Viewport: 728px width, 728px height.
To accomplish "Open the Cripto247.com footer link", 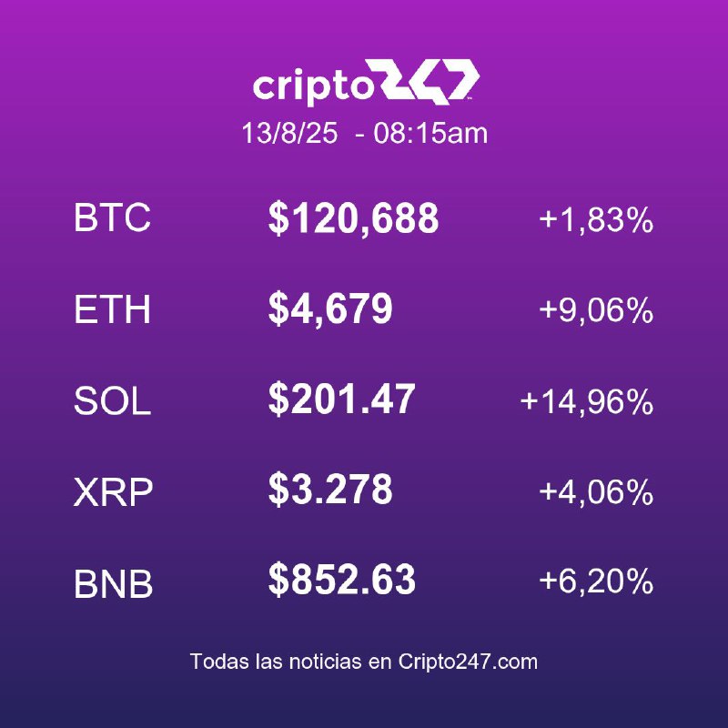I will 468,662.
